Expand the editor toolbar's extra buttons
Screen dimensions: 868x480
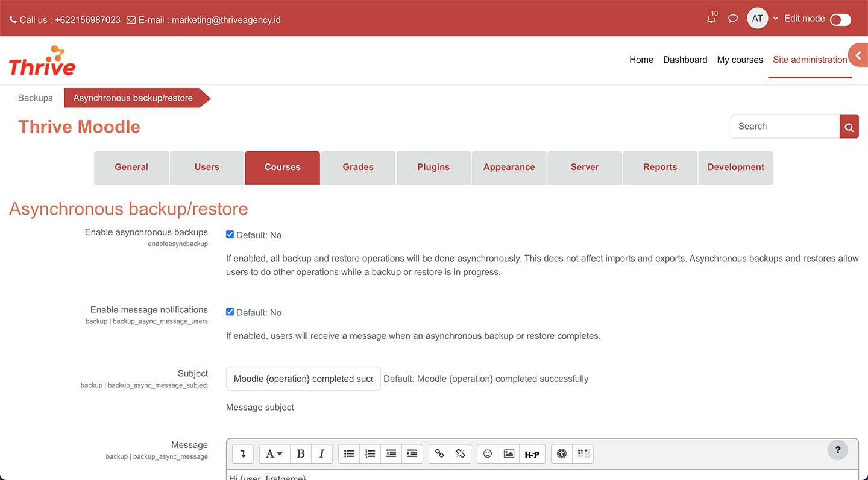243,454
